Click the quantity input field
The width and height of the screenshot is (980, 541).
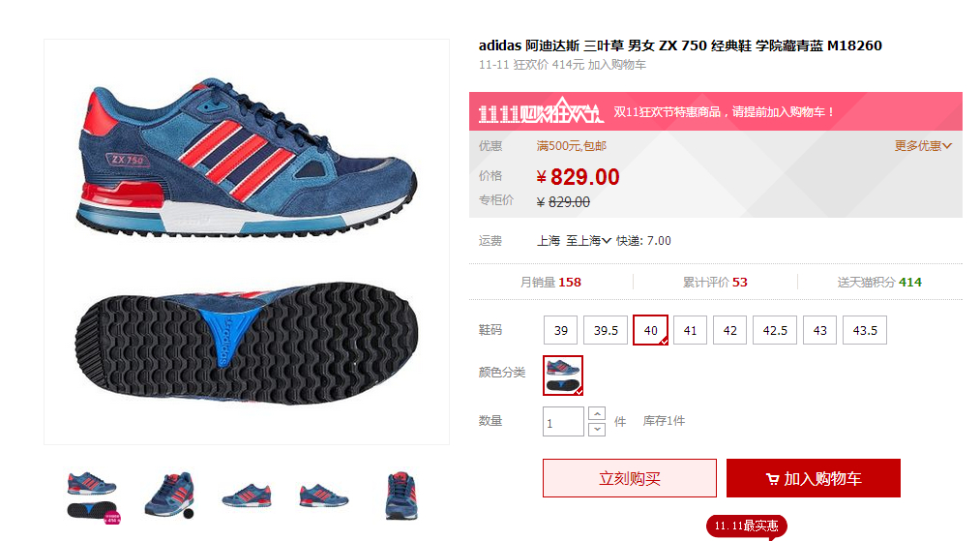pyautogui.click(x=563, y=422)
